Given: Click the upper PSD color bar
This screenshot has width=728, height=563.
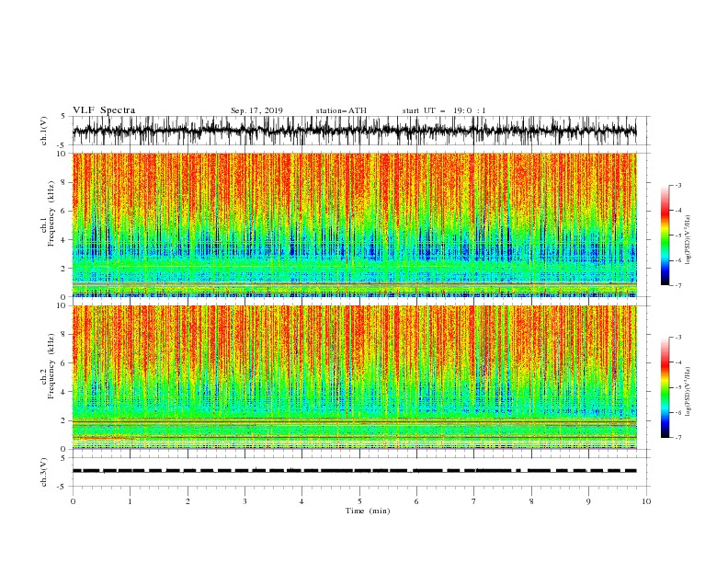Looking at the screenshot, I should [x=665, y=235].
